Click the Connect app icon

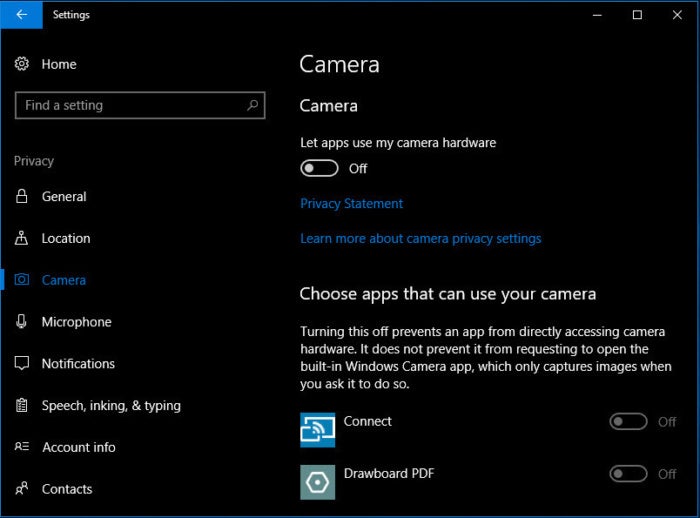point(317,430)
